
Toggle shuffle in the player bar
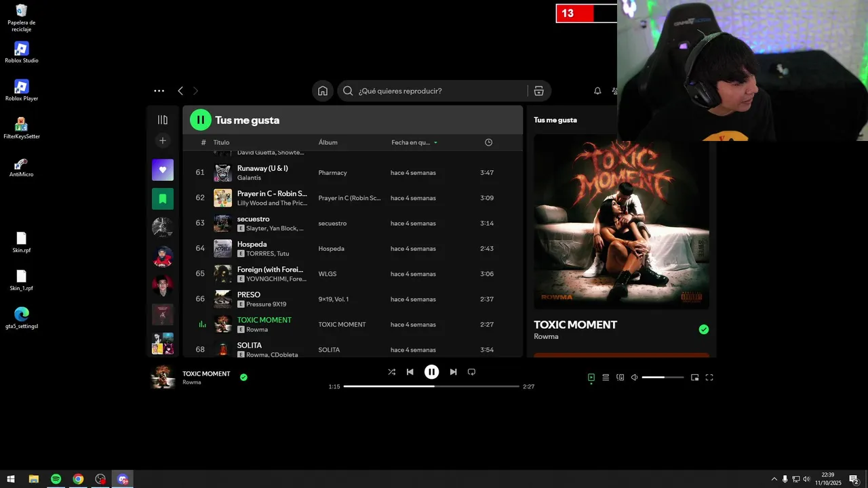tap(391, 372)
